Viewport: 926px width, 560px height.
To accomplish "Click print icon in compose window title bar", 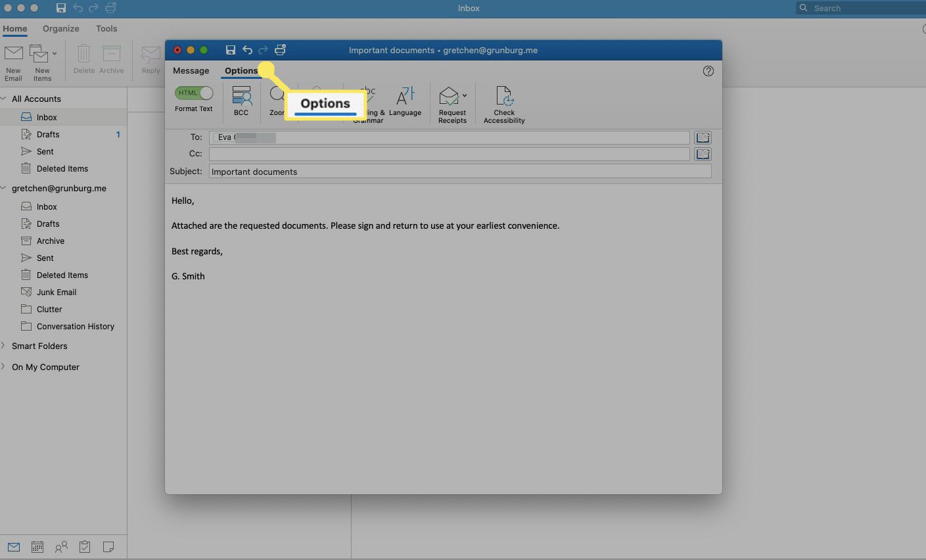I will coord(281,50).
